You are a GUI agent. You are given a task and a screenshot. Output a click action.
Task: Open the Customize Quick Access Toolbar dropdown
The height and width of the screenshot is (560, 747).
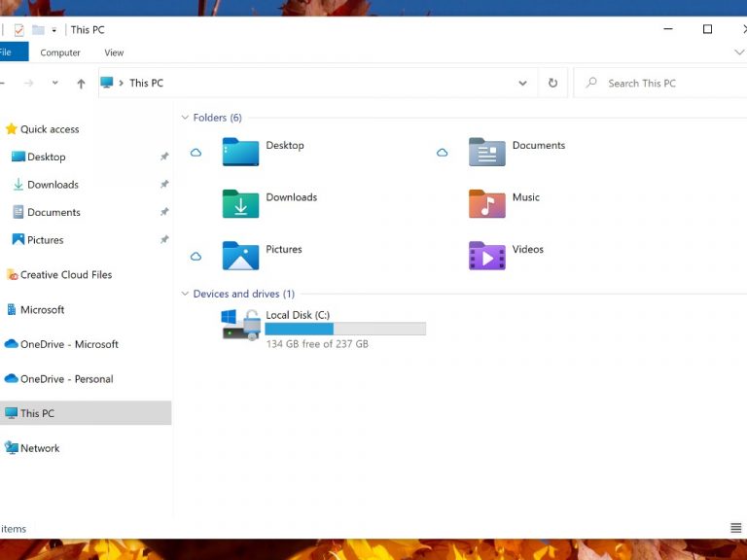54,30
